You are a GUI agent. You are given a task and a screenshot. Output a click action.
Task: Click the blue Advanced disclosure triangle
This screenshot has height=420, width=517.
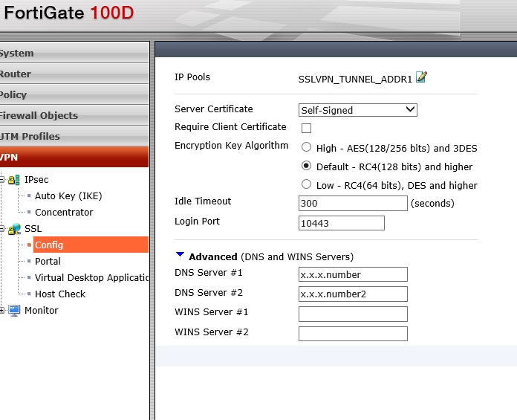180,255
